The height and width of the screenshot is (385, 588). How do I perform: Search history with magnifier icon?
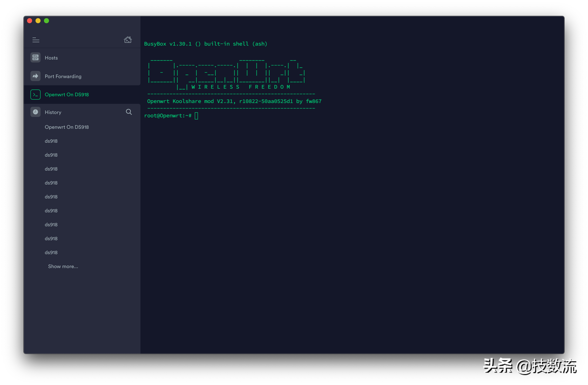click(129, 112)
